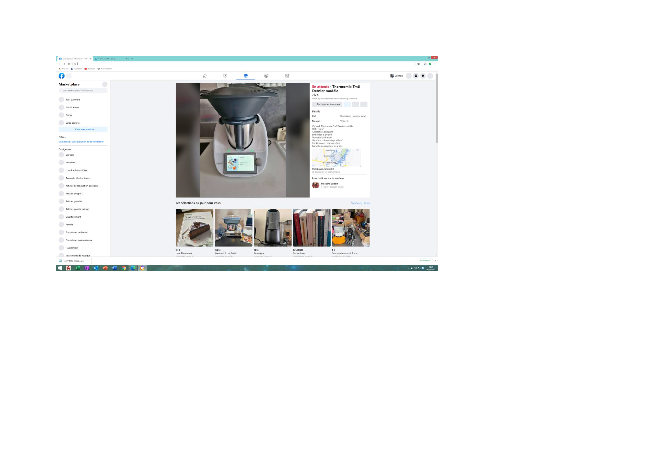Click the Facebook logo icon
This screenshot has width=668, height=472.
click(x=62, y=76)
